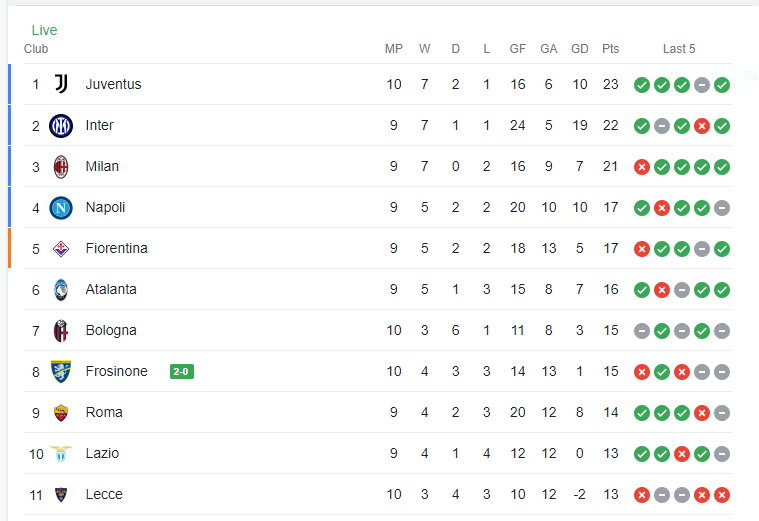Click the Napoli club crest icon

(x=61, y=207)
